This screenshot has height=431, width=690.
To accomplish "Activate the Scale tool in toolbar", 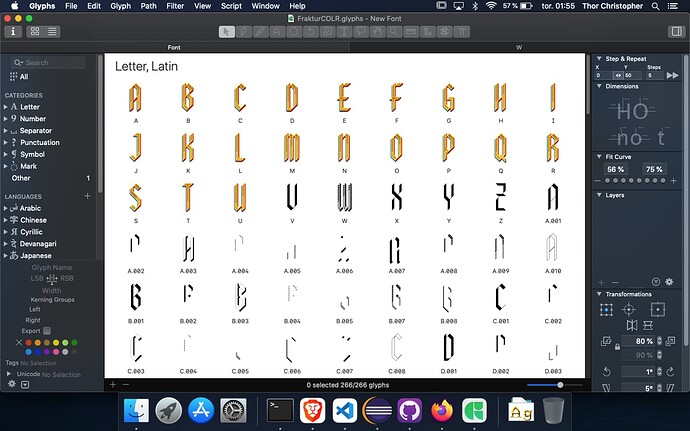I will pos(327,32).
